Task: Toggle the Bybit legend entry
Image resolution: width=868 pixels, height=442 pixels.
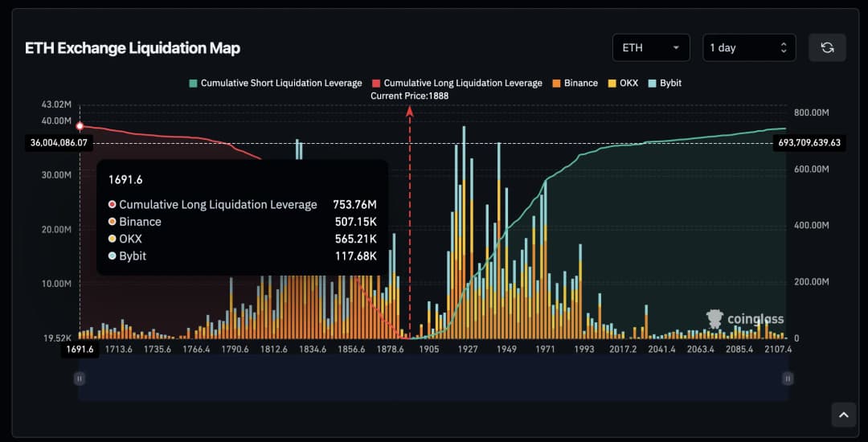Action: pyautogui.click(x=664, y=83)
